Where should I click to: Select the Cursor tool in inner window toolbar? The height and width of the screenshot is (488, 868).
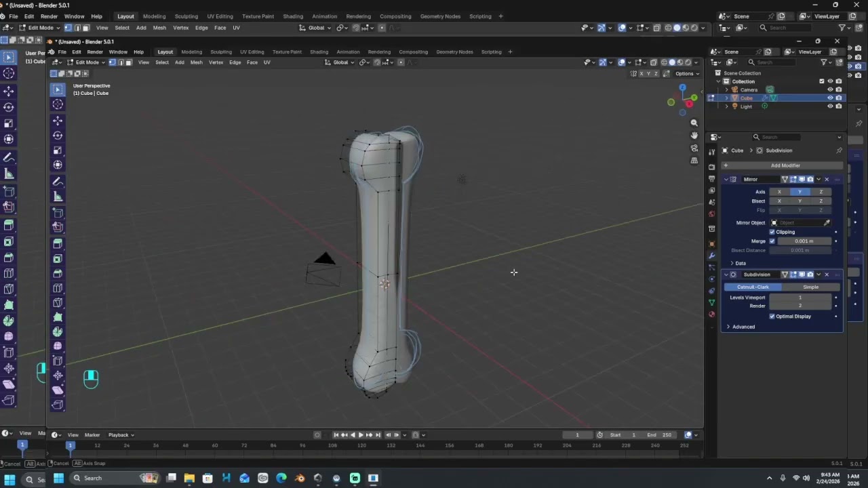[x=58, y=104]
